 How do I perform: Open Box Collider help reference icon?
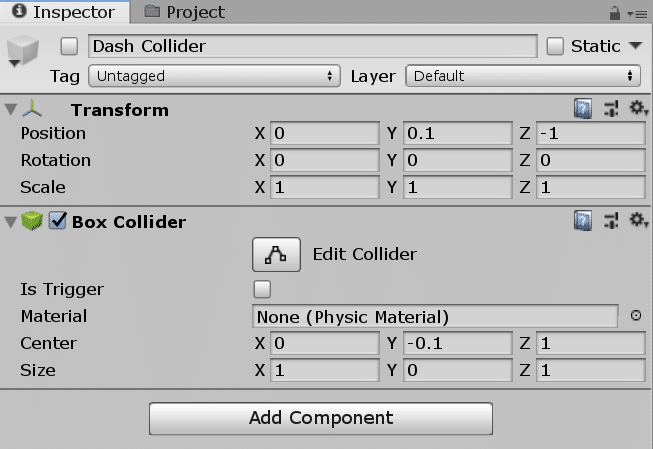click(583, 221)
